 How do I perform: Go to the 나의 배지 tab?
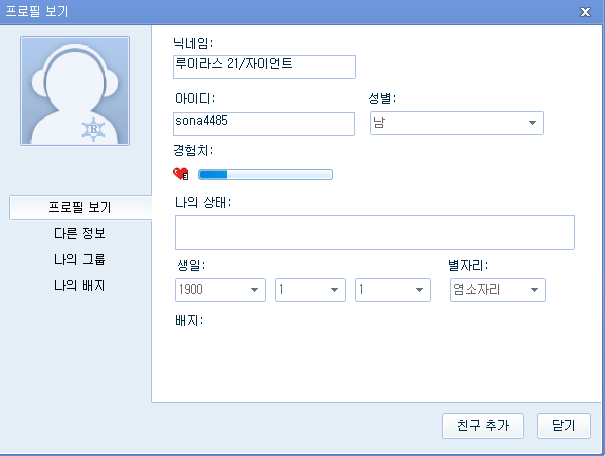pos(79,286)
